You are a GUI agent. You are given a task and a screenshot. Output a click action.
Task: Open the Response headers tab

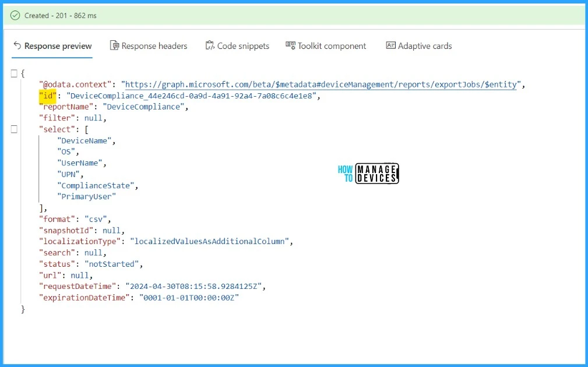[149, 46]
